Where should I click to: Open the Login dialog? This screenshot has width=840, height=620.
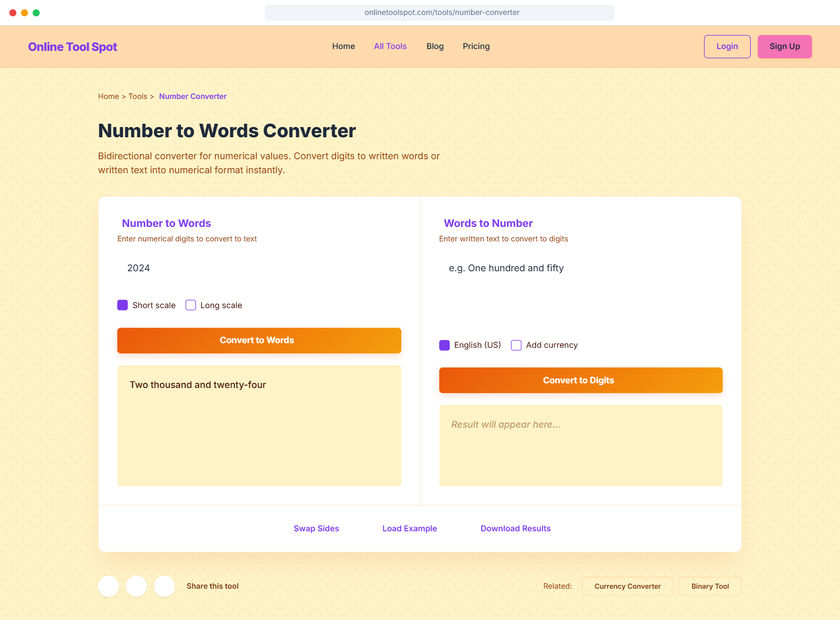(x=727, y=46)
